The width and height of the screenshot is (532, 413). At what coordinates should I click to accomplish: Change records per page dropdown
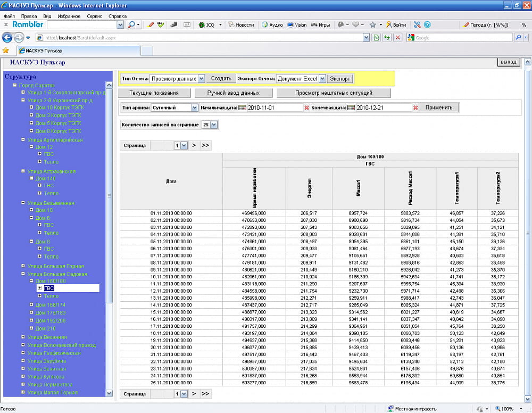(214, 125)
